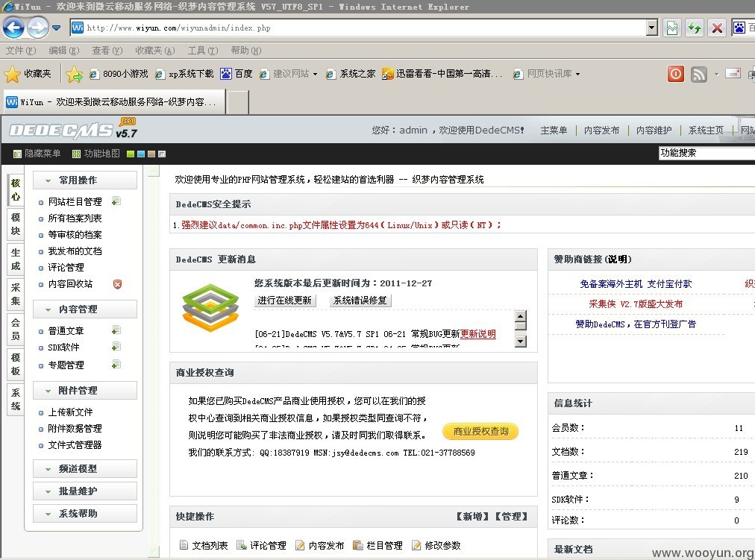The width and height of the screenshot is (755, 560).
Task: Go back with the browser Back arrow
Action: tap(13, 28)
